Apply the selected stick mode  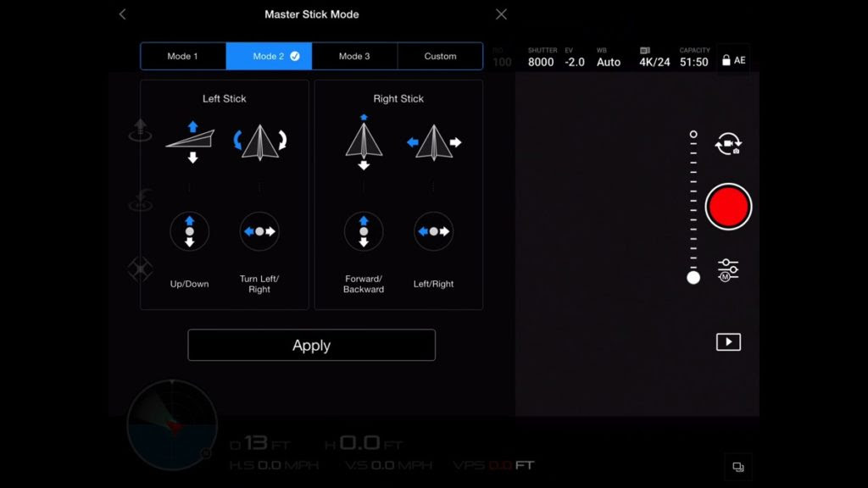312,346
